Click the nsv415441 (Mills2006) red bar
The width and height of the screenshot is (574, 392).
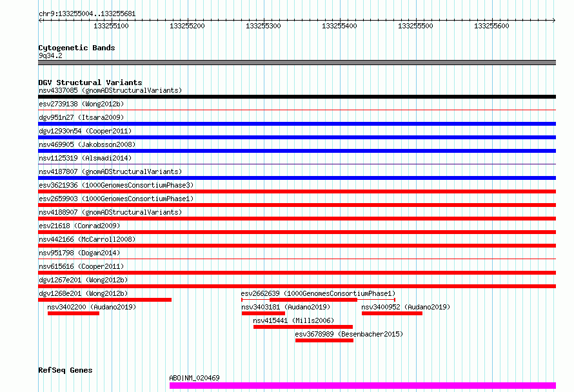pyautogui.click(x=303, y=327)
